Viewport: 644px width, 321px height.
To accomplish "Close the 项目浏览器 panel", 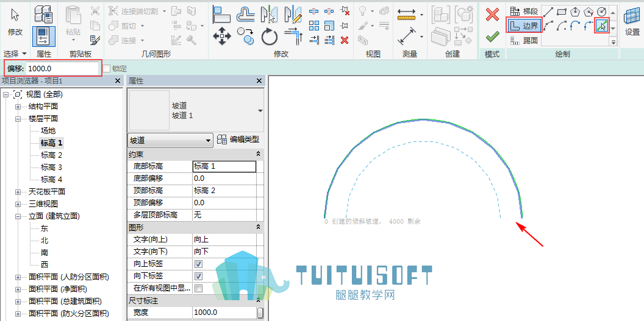I will 118,81.
